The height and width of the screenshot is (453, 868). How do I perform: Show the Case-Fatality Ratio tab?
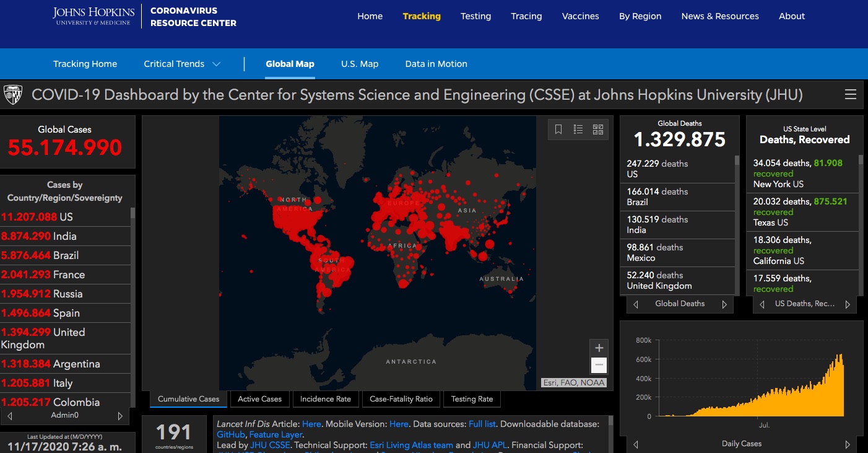pyautogui.click(x=401, y=399)
